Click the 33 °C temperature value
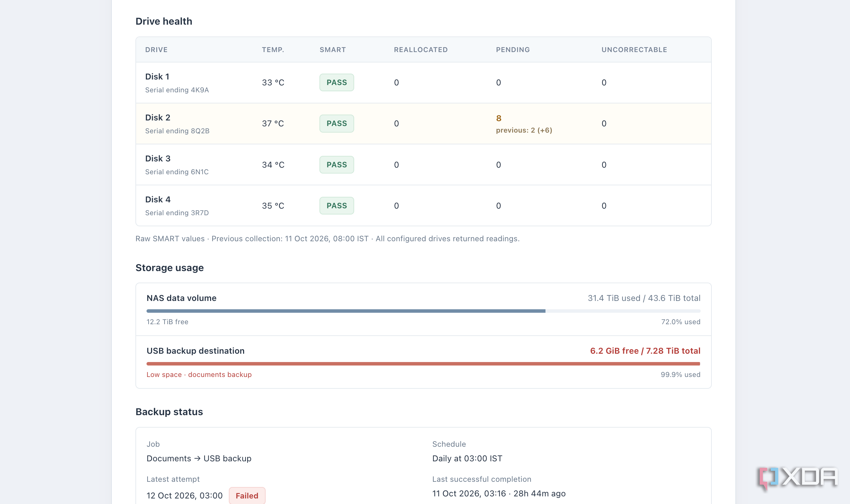The image size is (850, 504). pos(273,83)
